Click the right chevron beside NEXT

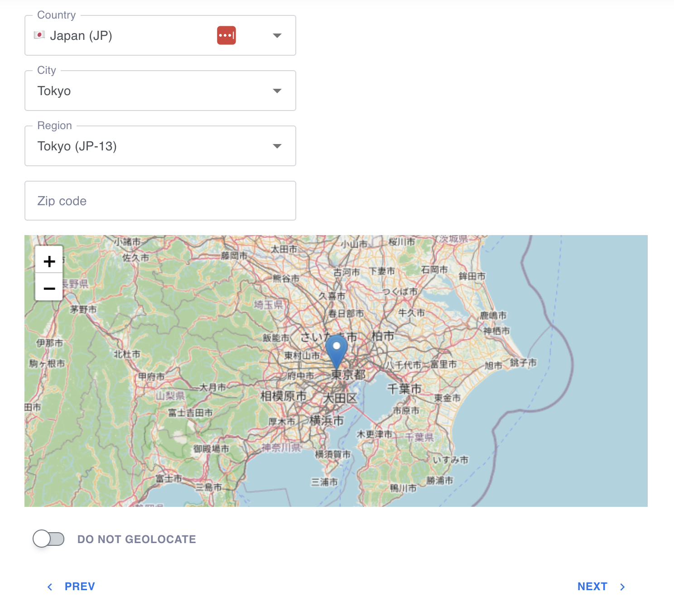622,587
